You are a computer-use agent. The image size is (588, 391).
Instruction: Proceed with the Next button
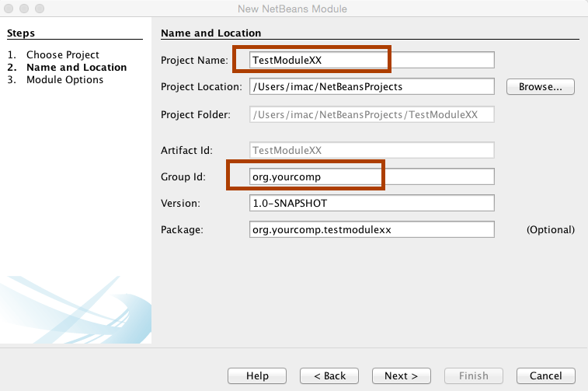pyautogui.click(x=402, y=375)
